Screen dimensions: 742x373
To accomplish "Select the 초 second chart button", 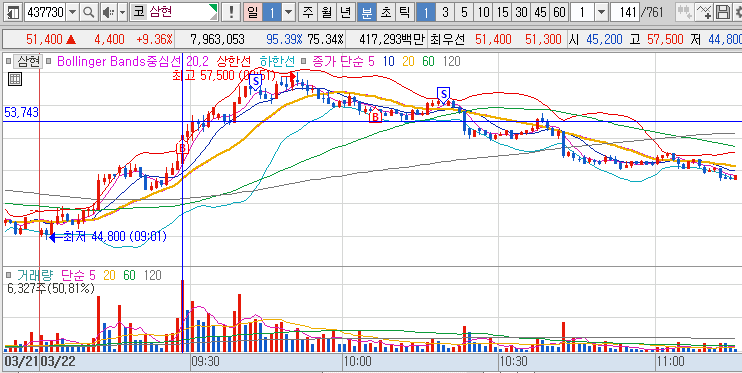I will click(386, 12).
